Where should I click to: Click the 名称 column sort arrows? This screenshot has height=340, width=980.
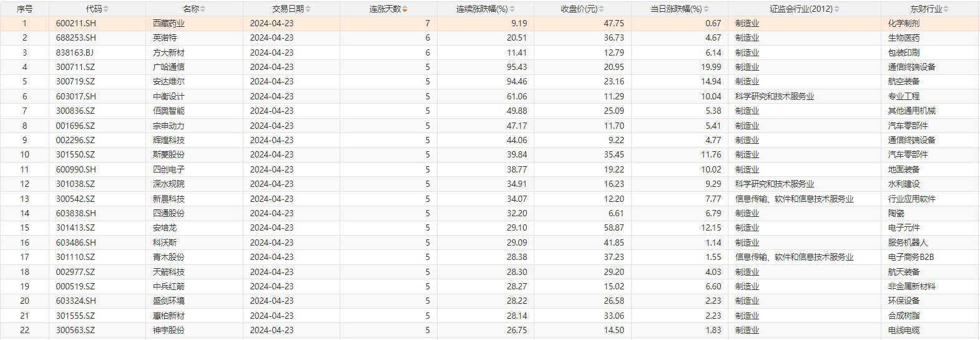[203, 9]
